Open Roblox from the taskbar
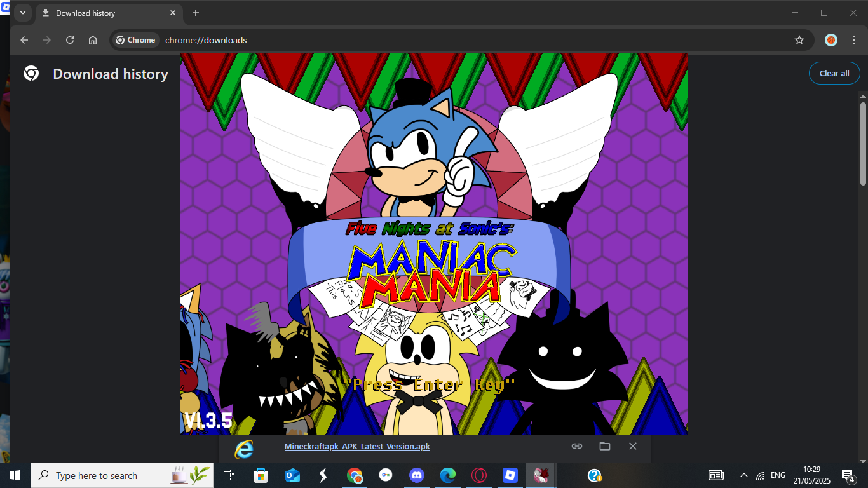 point(510,475)
